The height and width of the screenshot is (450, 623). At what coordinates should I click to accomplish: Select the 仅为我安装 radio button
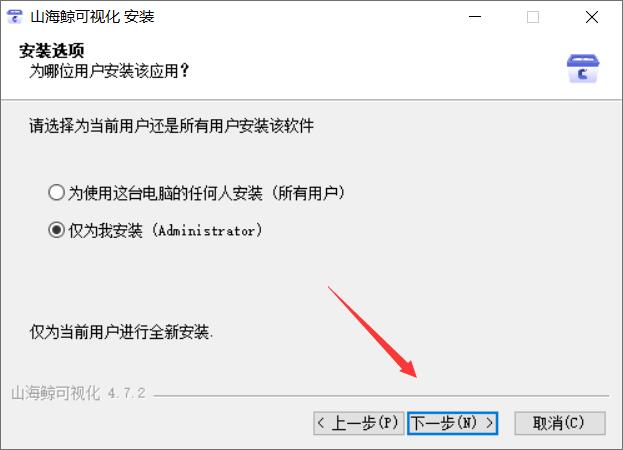[56, 230]
